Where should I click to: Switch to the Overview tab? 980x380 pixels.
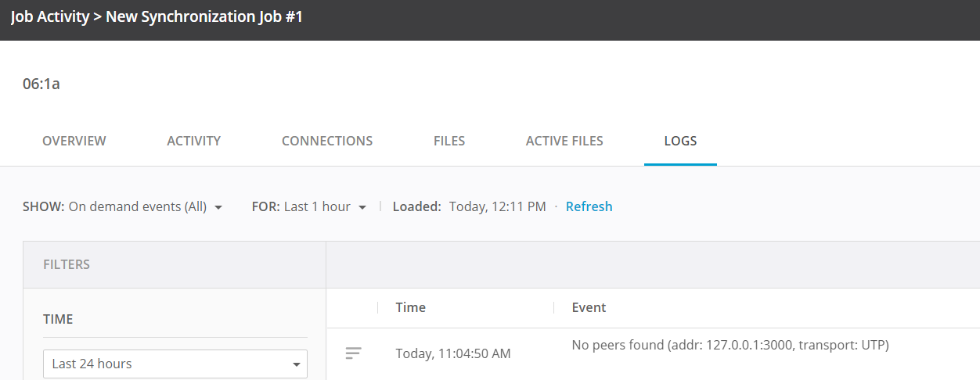point(74,141)
